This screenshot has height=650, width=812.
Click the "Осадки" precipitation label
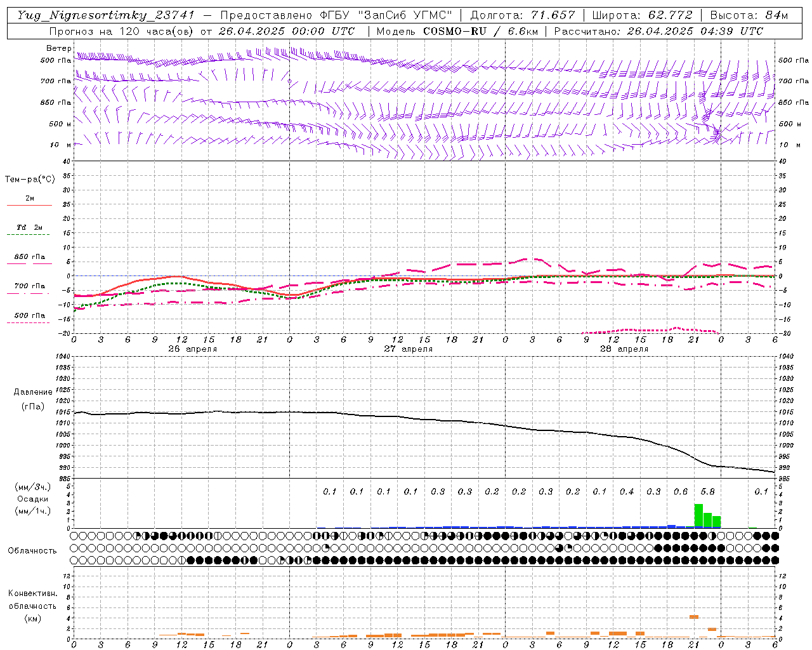click(x=33, y=499)
